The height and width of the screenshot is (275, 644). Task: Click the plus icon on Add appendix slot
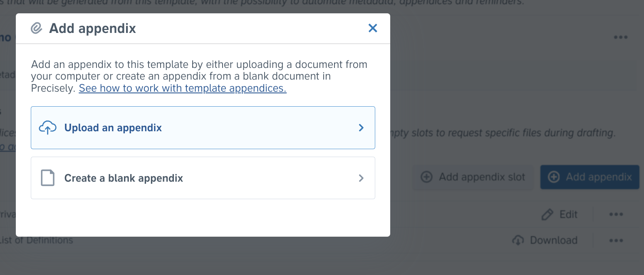click(427, 177)
